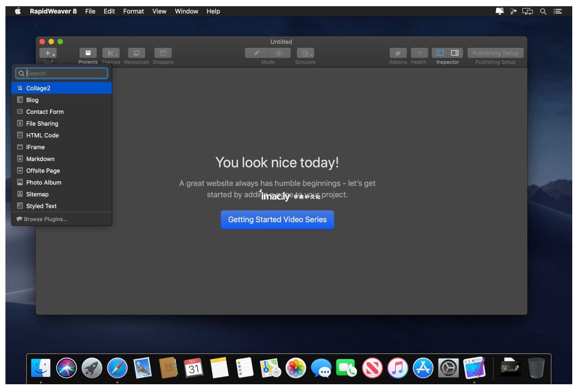This screenshot has width=580, height=392.
Task: Open Safari from the Dock
Action: (117, 368)
